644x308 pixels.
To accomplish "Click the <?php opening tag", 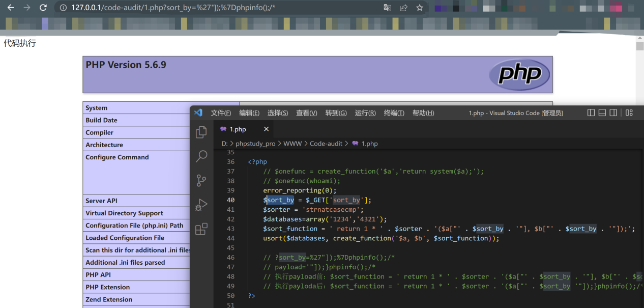I will [x=257, y=162].
